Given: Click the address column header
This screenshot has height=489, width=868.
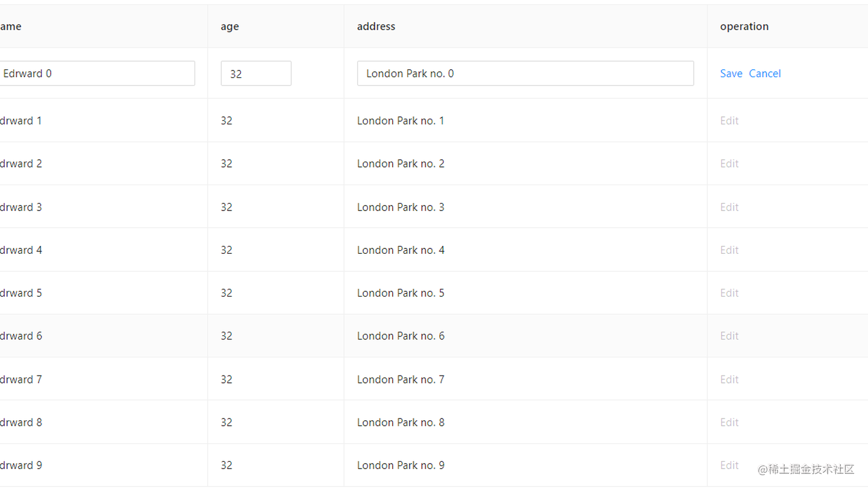Looking at the screenshot, I should pyautogui.click(x=376, y=26).
